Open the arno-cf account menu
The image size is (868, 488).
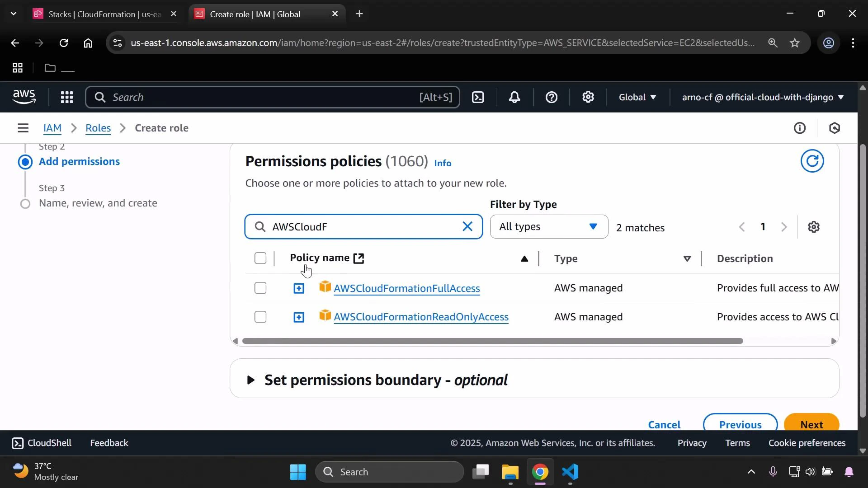pyautogui.click(x=762, y=97)
